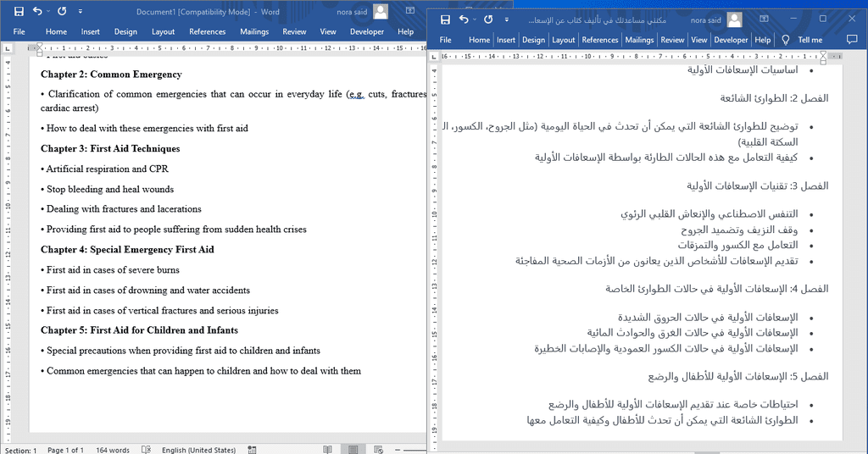Click Arabic heading الفصل 3: تقنيات الإسعافات الأولية

click(x=757, y=185)
